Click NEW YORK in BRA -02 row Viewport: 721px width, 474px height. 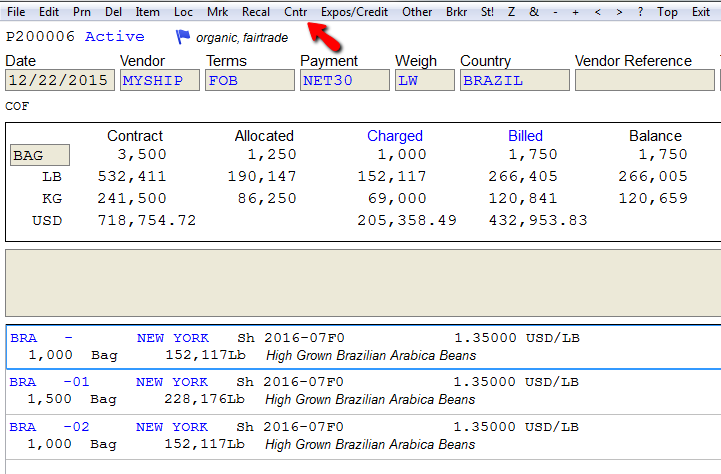[x=172, y=427]
